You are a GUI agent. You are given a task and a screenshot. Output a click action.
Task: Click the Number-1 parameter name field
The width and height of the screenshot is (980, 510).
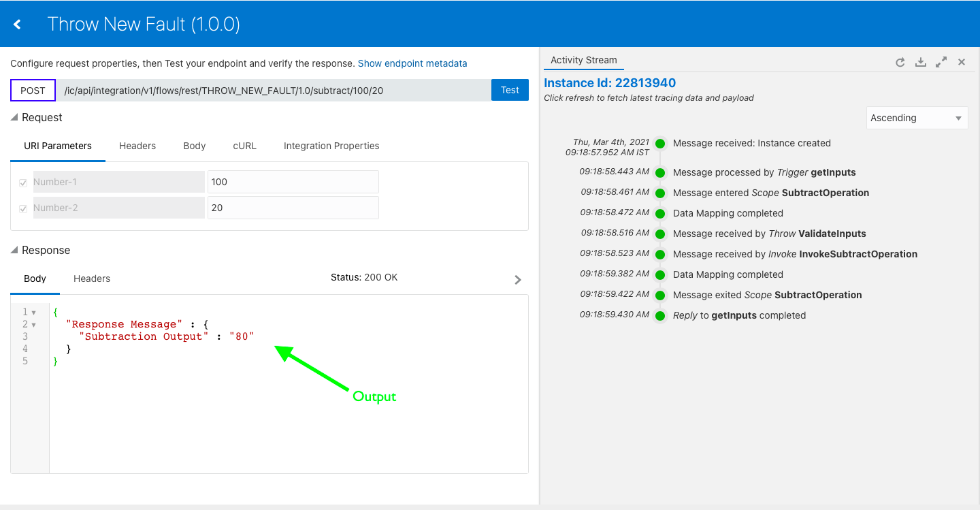[119, 182]
